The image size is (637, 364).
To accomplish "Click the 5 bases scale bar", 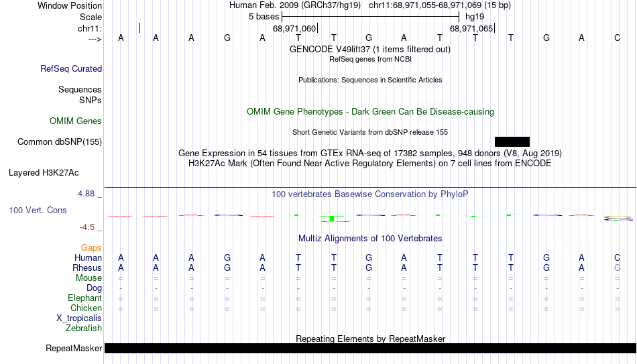I will 370,17.
